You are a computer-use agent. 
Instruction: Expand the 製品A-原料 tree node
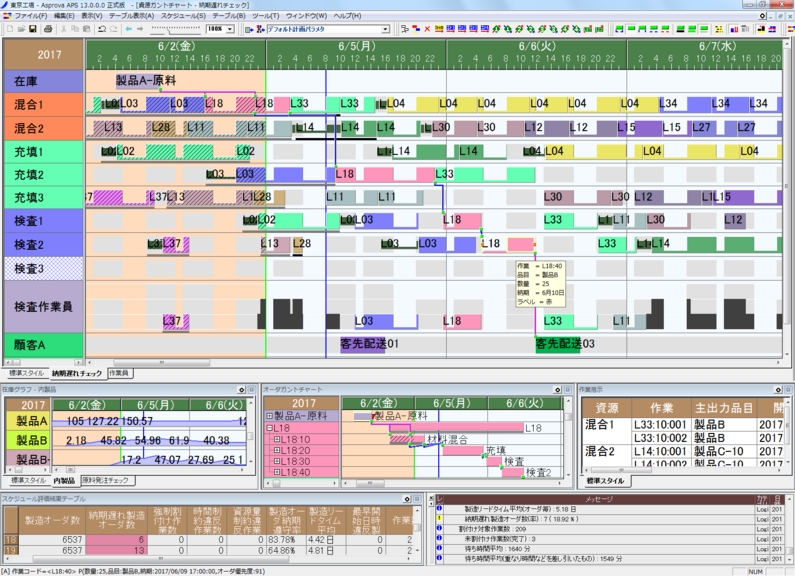pos(269,415)
